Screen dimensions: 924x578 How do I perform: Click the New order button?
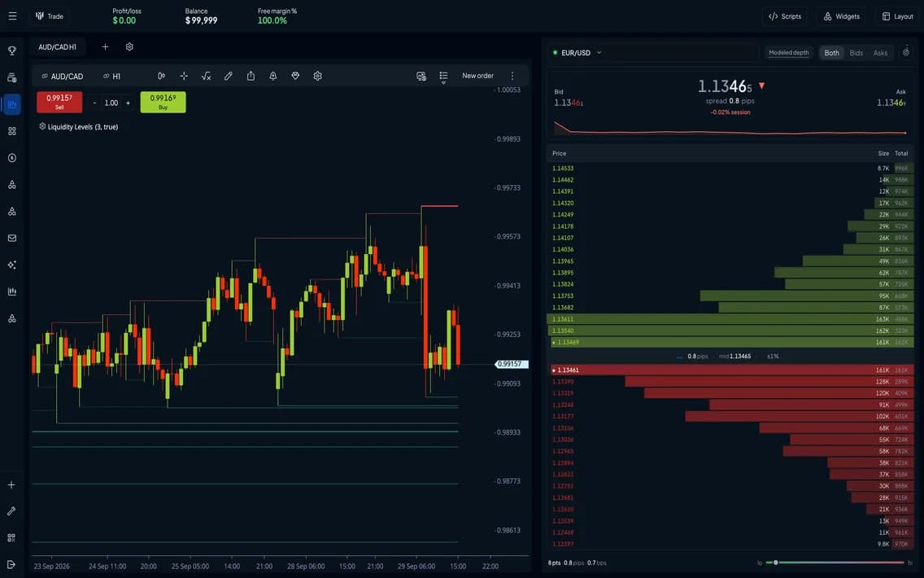pos(478,76)
